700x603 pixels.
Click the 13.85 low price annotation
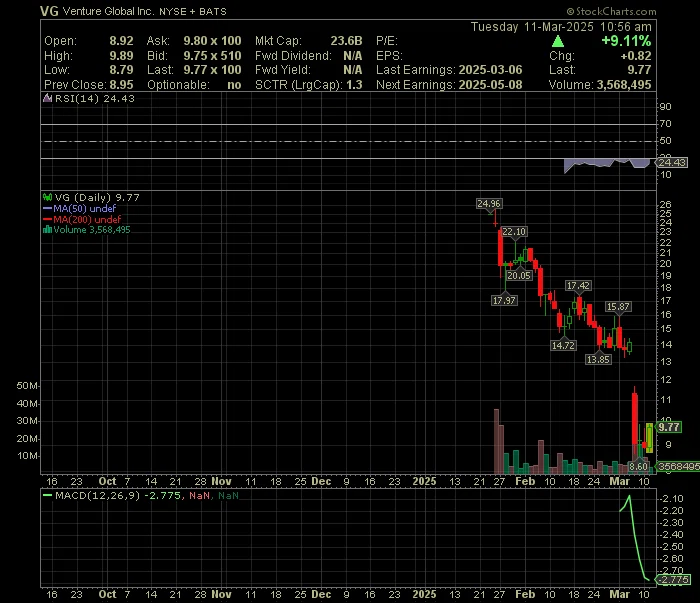click(x=598, y=359)
